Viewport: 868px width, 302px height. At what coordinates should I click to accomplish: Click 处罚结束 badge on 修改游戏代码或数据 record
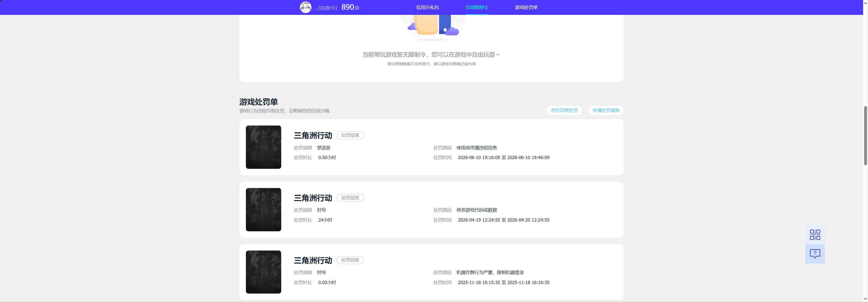tap(350, 198)
